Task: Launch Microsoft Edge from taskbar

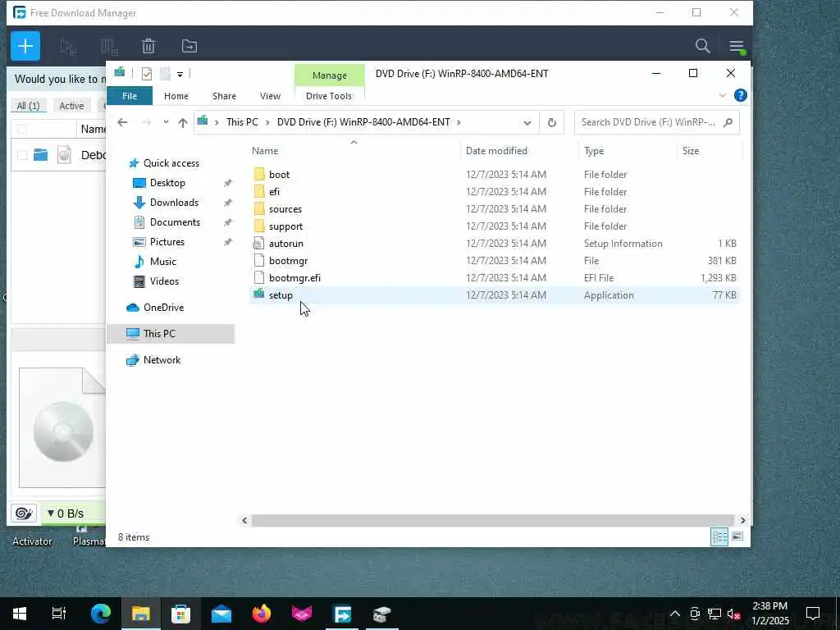Action: [x=100, y=614]
